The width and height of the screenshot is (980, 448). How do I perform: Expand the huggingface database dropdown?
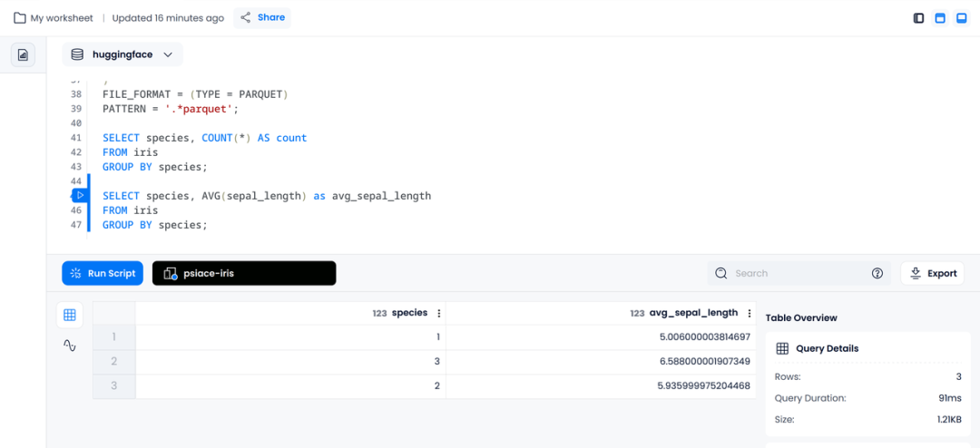coord(122,54)
